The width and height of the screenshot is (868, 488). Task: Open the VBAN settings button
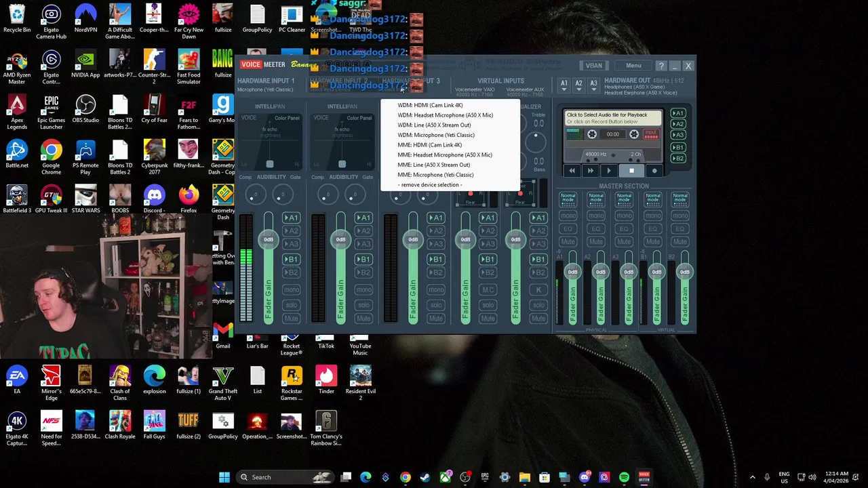pos(593,66)
